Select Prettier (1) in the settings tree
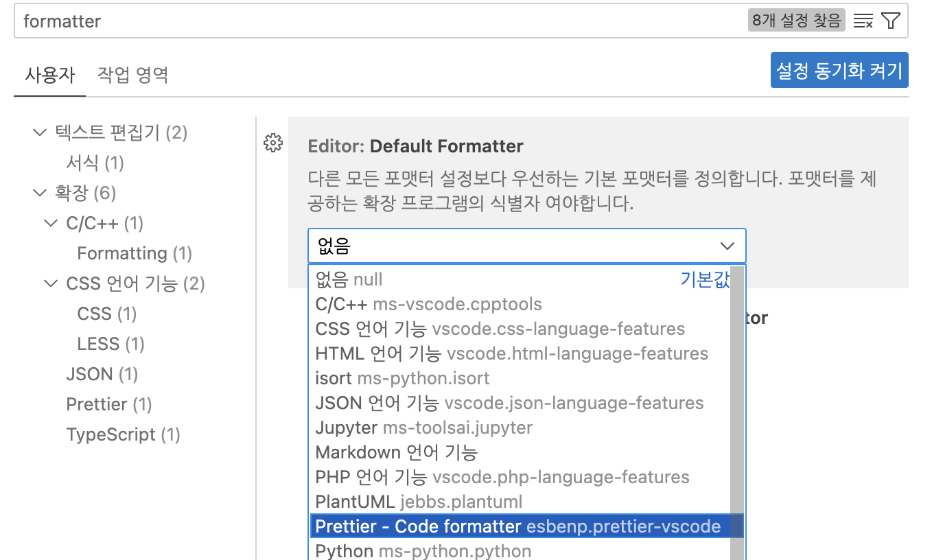The width and height of the screenshot is (932, 560). tap(109, 404)
